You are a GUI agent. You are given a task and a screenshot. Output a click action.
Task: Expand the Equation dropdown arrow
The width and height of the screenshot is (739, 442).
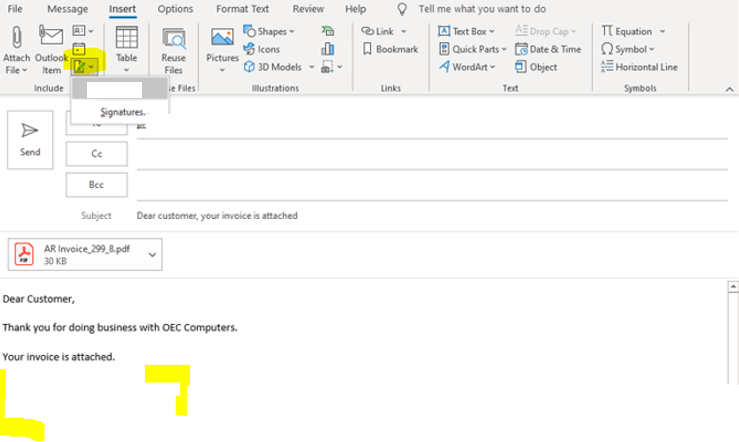(662, 32)
